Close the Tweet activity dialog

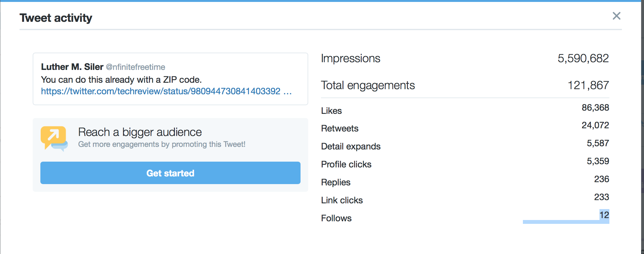616,16
